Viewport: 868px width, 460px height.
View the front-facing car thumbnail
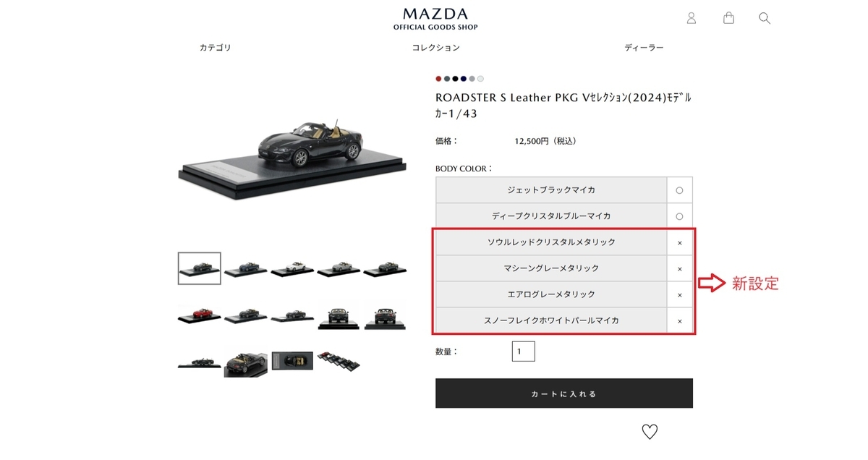pyautogui.click(x=339, y=315)
